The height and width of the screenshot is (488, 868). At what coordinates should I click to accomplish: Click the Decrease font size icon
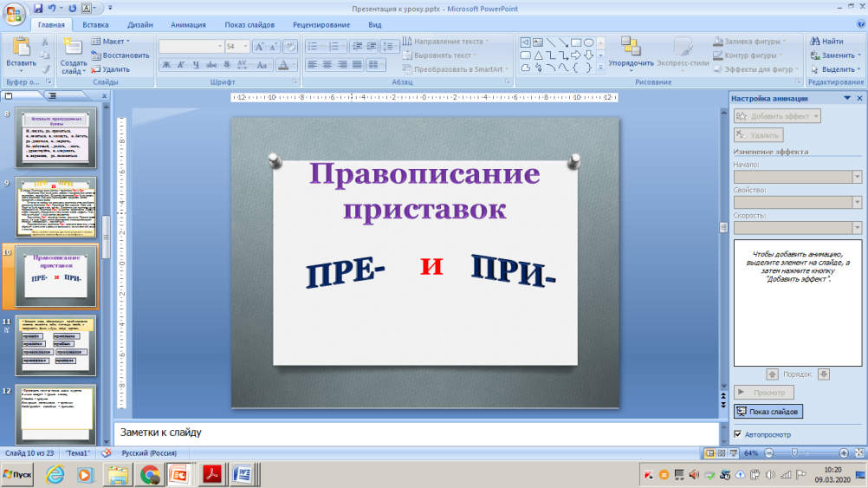point(274,47)
